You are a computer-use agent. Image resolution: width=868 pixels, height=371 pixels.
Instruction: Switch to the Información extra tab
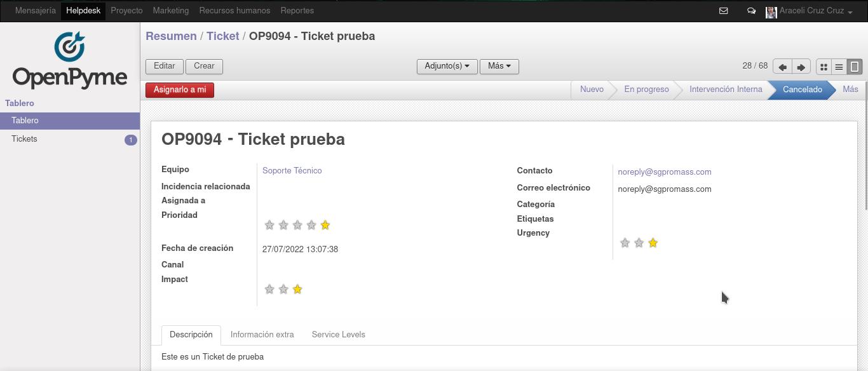[x=262, y=335]
